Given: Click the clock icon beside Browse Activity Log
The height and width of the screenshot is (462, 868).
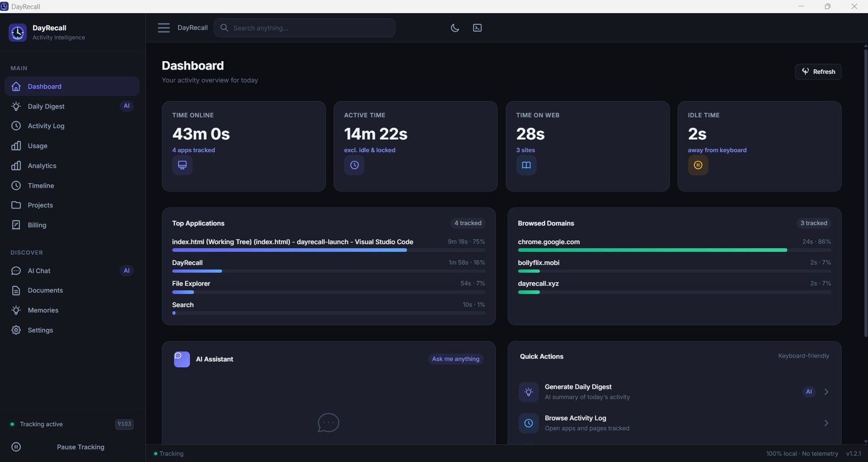Looking at the screenshot, I should pos(528,423).
